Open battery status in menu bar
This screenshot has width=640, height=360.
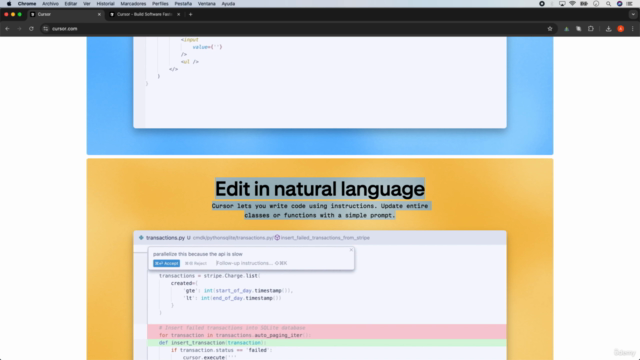(x=584, y=4)
